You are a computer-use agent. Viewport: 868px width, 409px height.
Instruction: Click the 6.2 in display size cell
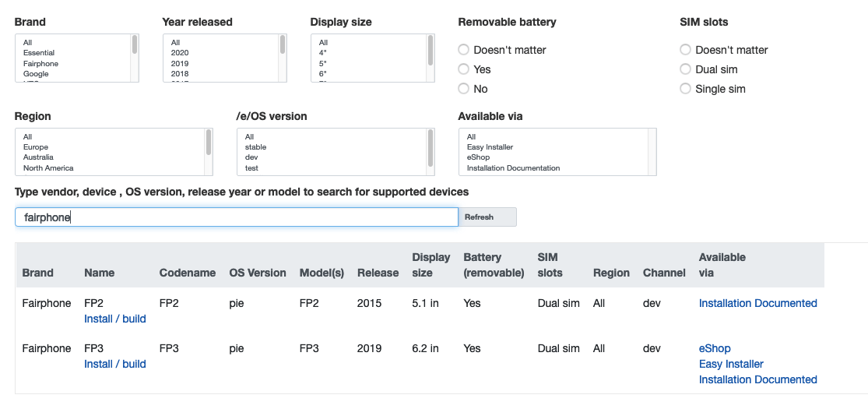click(x=425, y=348)
